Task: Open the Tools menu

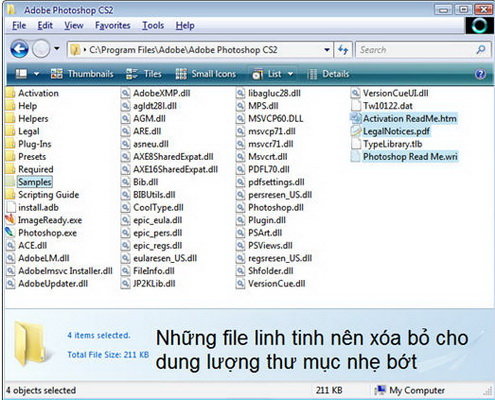Action: 153,26
